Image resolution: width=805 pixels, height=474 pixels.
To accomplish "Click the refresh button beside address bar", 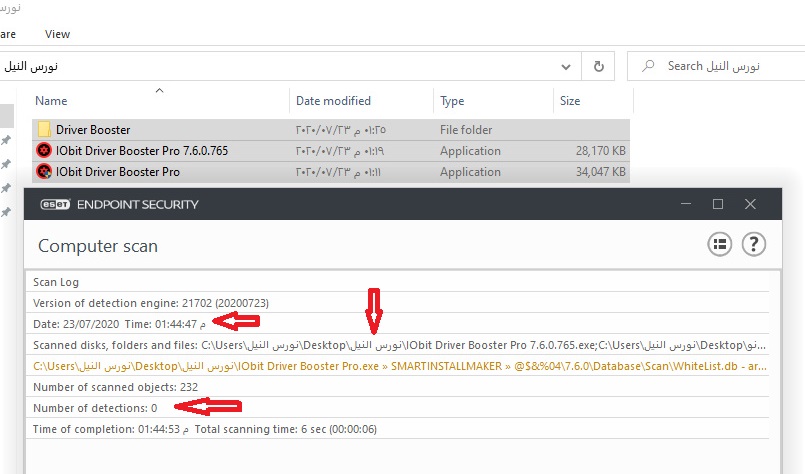I will (598, 66).
